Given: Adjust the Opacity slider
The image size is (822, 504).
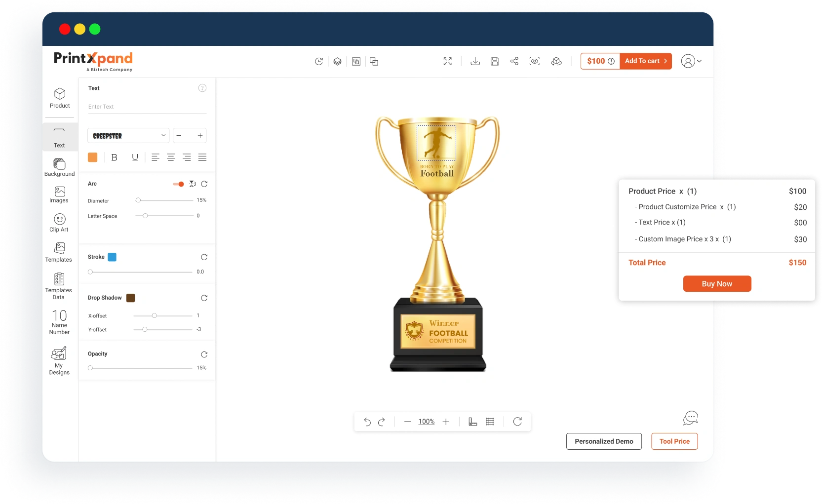Looking at the screenshot, I should [x=140, y=368].
